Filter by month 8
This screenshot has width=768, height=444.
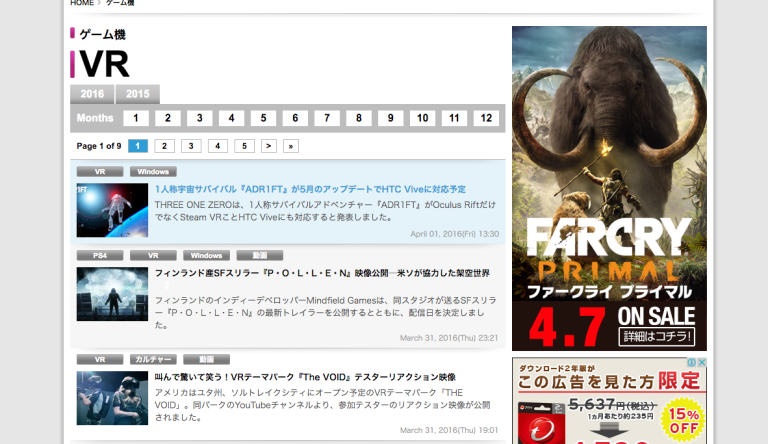coord(359,118)
